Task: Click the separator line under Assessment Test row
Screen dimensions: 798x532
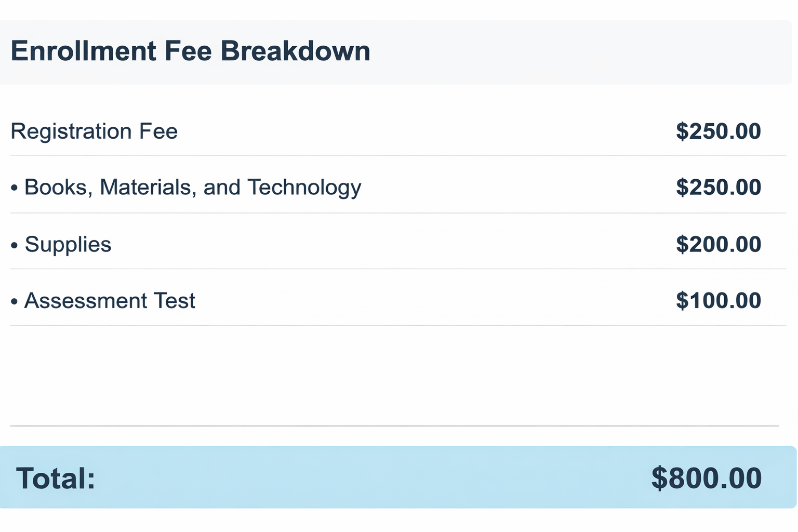Action: tap(395, 326)
